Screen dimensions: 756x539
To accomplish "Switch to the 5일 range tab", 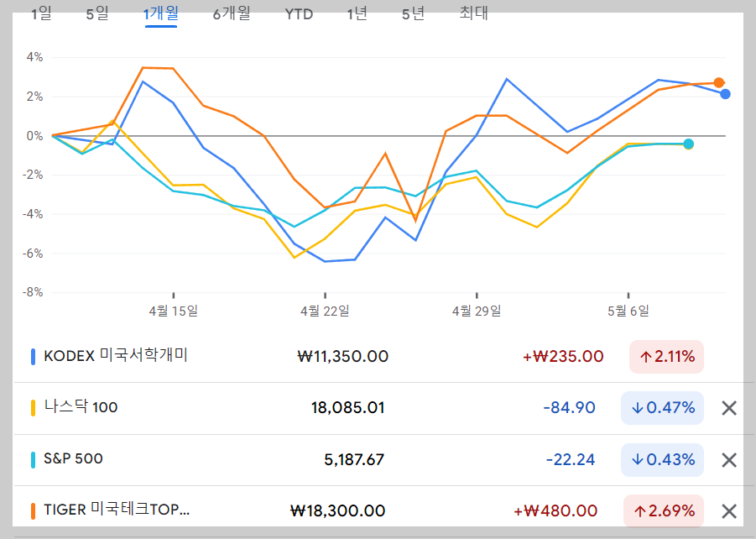I will pos(97,13).
